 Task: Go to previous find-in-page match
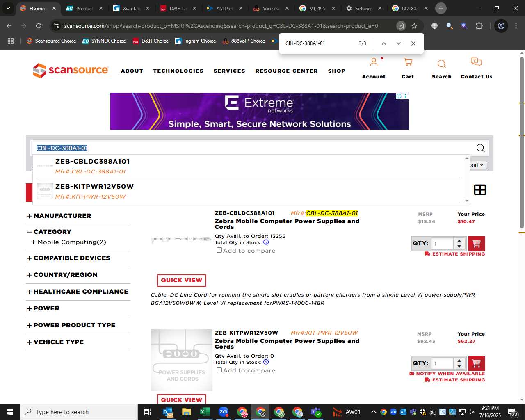[x=383, y=43]
